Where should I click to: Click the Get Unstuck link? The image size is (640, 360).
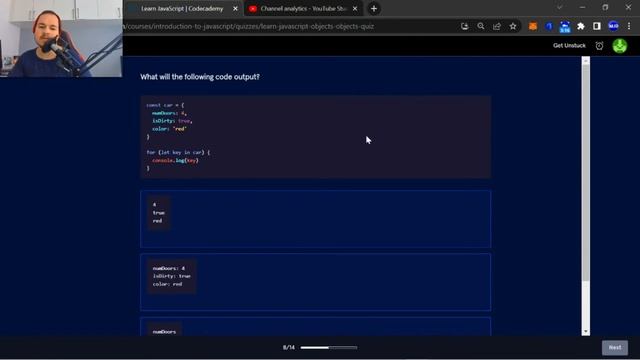pyautogui.click(x=569, y=46)
